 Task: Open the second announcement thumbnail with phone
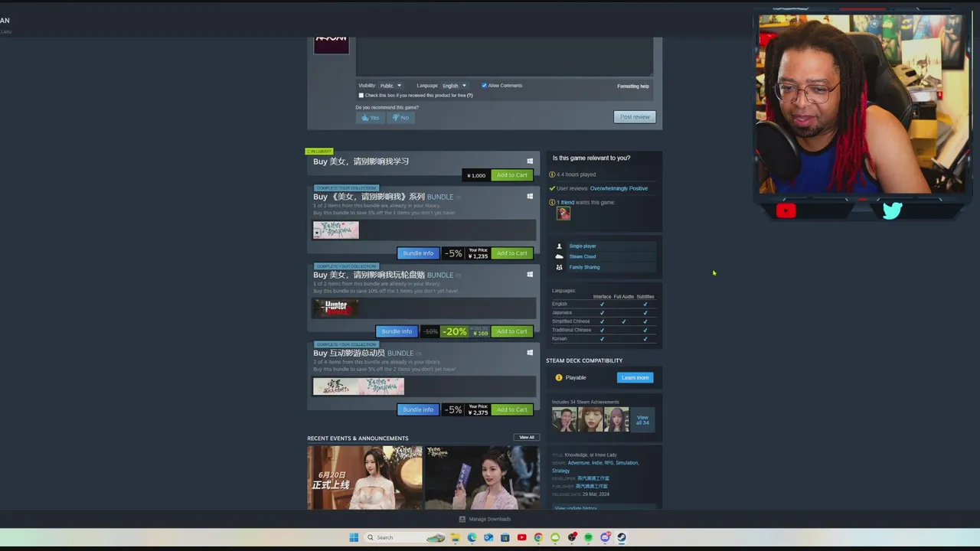point(482,478)
